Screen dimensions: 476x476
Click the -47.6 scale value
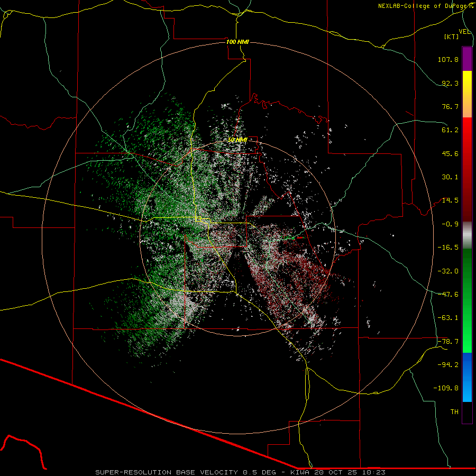[x=448, y=295]
